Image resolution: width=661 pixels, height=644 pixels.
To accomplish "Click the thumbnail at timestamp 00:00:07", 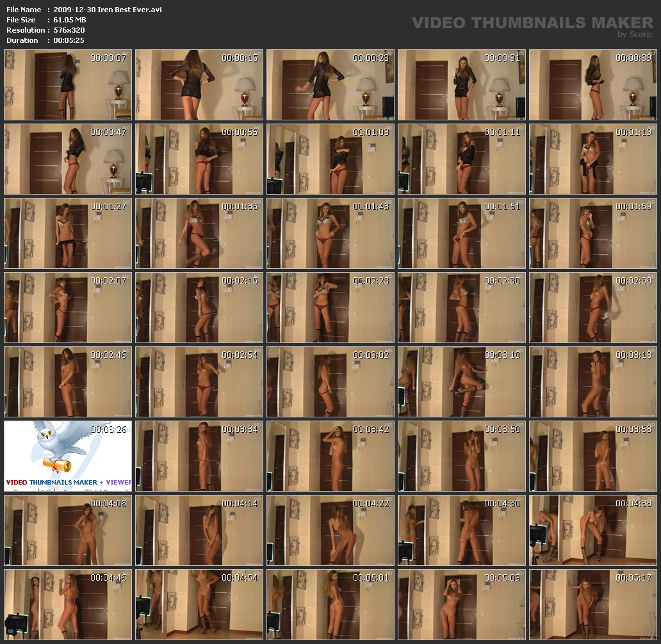I will (x=68, y=85).
